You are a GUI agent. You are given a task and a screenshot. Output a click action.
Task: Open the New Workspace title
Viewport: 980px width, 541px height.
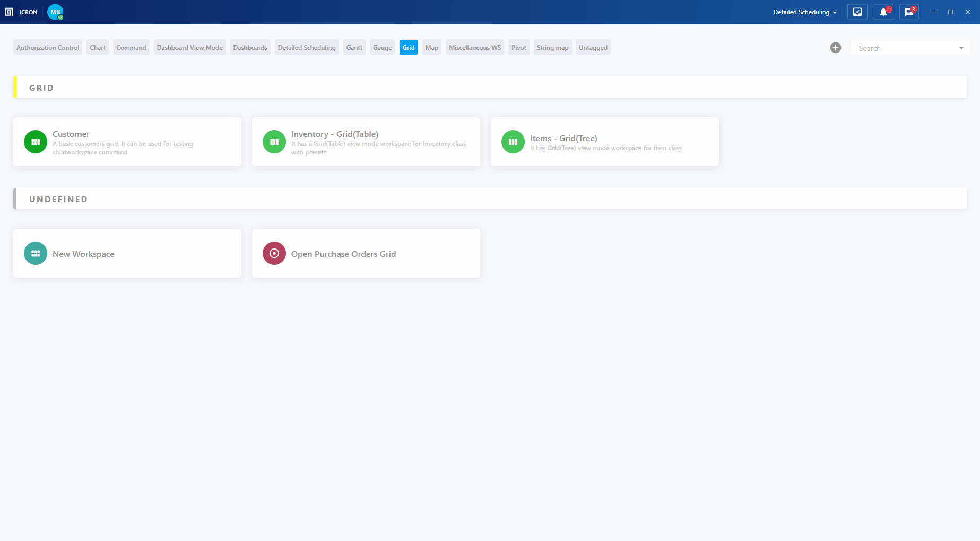point(83,254)
